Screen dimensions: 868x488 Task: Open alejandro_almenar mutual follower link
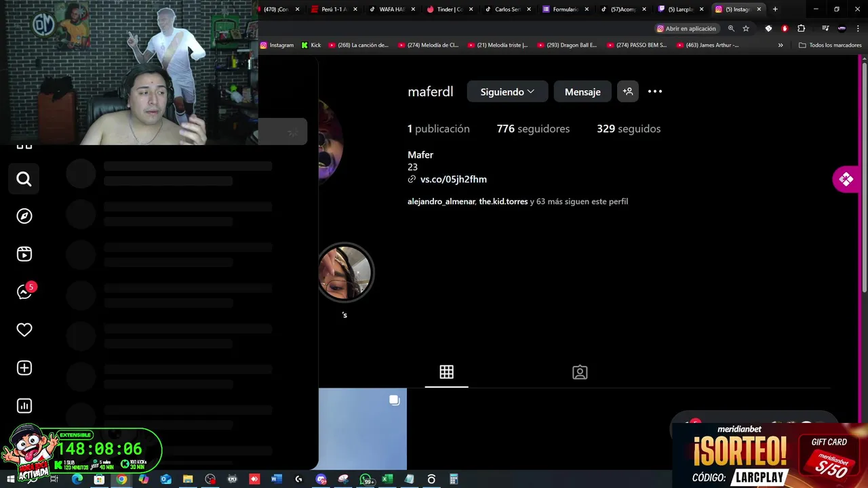tap(441, 201)
